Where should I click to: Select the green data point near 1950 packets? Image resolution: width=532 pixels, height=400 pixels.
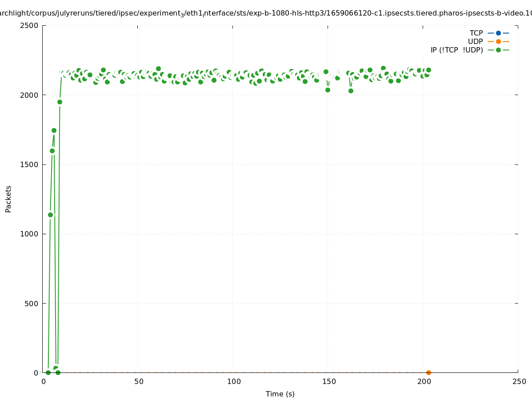coord(60,102)
